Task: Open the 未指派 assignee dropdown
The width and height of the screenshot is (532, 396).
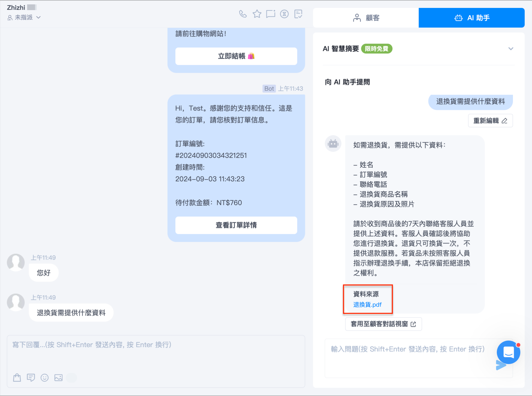Action: pos(24,17)
